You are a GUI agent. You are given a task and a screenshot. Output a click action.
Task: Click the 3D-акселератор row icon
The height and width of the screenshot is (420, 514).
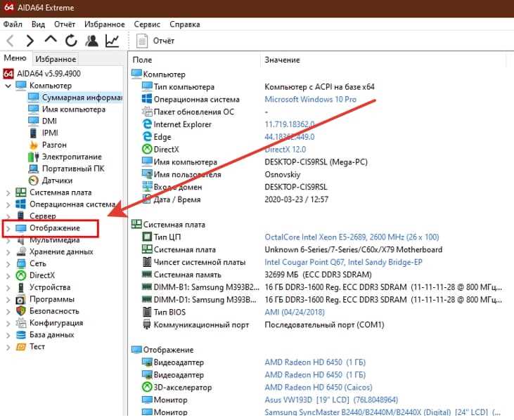(x=147, y=387)
